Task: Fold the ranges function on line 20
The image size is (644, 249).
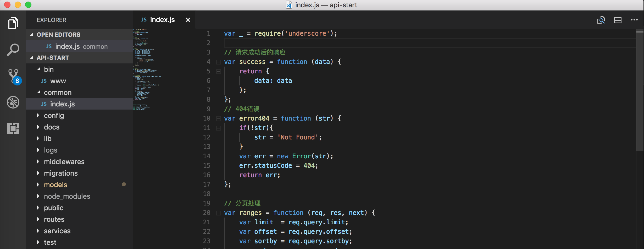Action: pyautogui.click(x=218, y=213)
